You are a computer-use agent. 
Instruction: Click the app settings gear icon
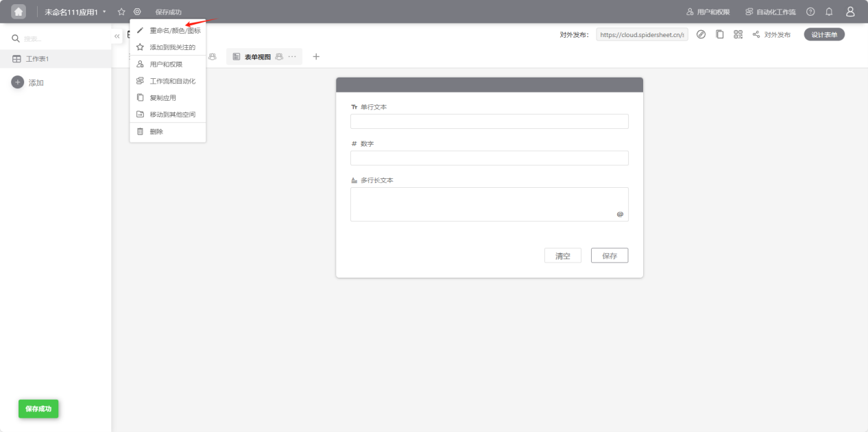pos(137,12)
